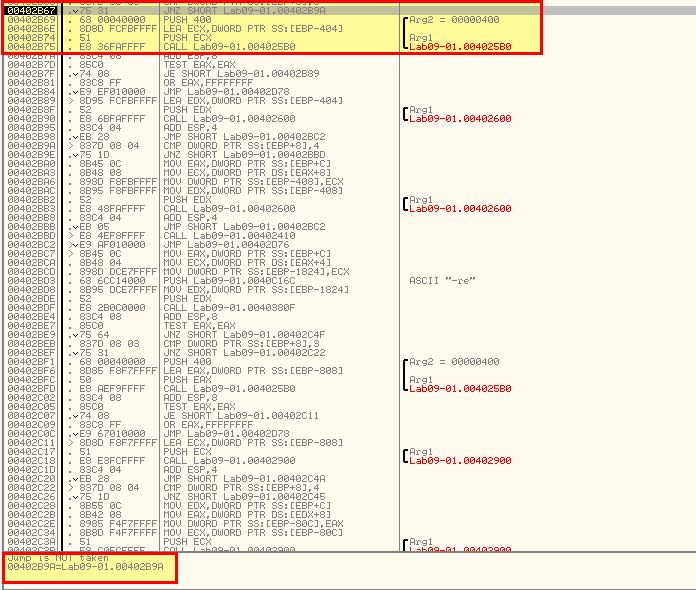Click ADD ESP,8 at address 00402BE4

pyautogui.click(x=190, y=317)
